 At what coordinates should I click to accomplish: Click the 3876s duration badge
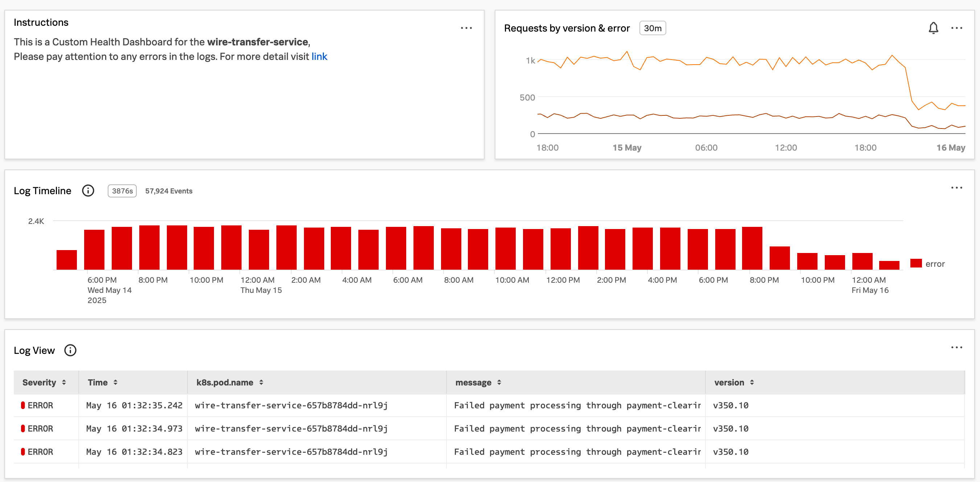tap(122, 191)
